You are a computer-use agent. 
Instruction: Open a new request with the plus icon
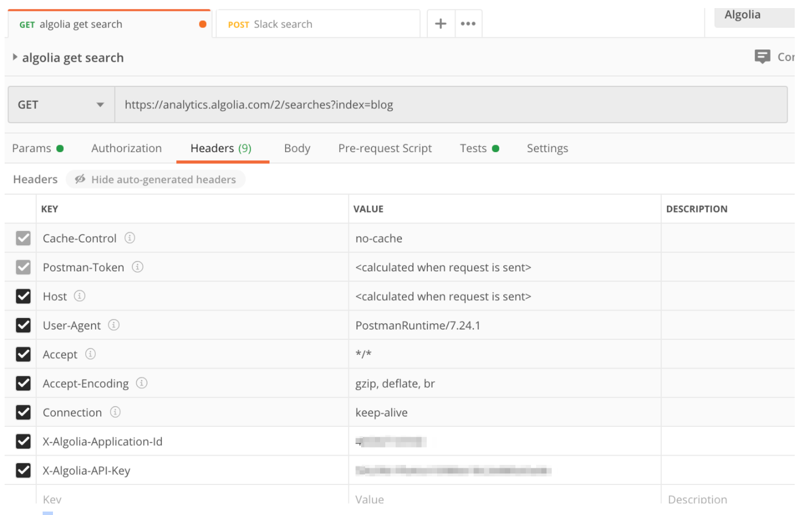click(441, 23)
